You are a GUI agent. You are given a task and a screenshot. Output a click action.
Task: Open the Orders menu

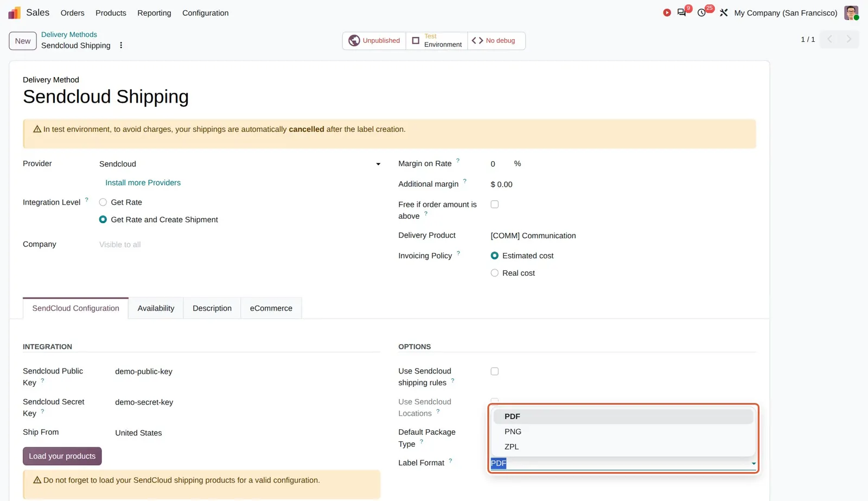point(72,13)
